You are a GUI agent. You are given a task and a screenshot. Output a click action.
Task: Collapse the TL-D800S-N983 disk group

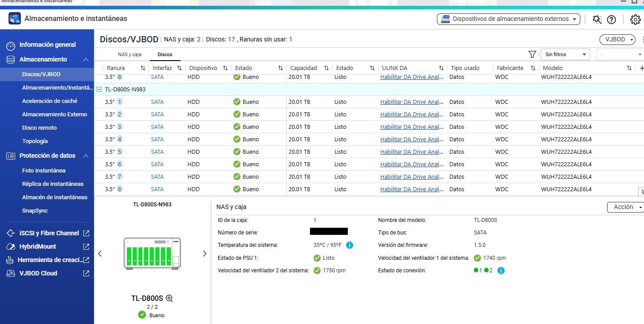pyautogui.click(x=99, y=90)
